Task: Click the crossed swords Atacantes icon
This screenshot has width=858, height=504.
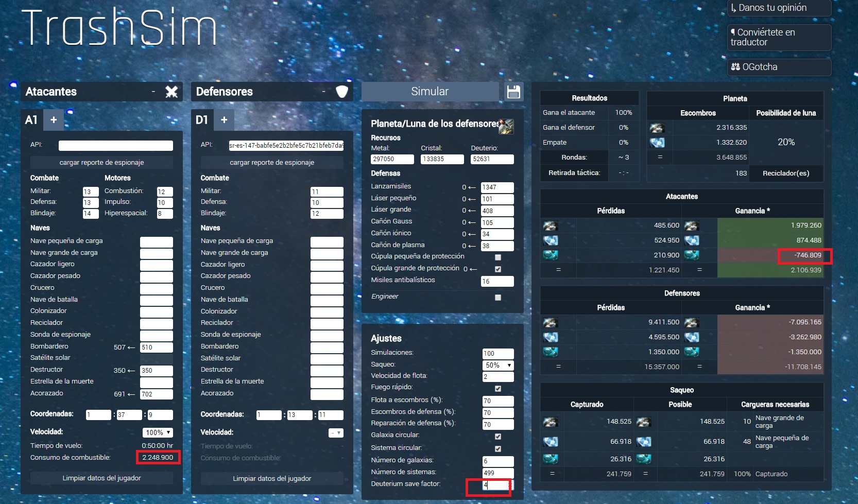Action: point(171,92)
